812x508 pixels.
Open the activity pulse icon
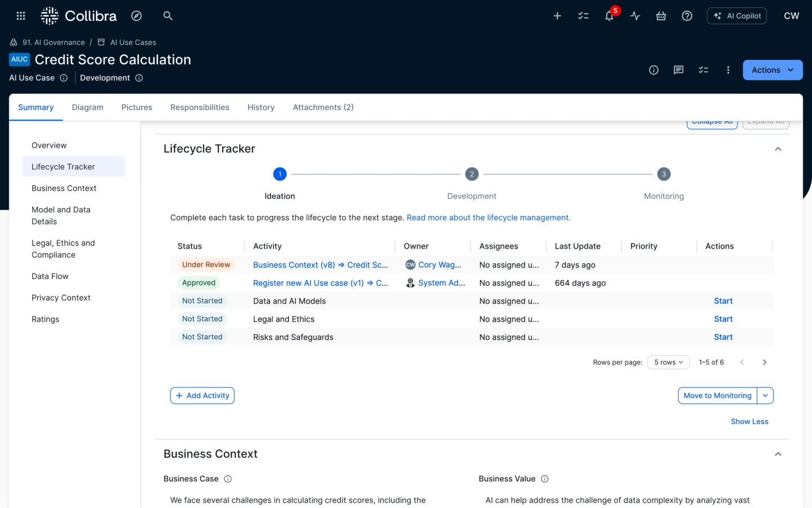(x=635, y=16)
